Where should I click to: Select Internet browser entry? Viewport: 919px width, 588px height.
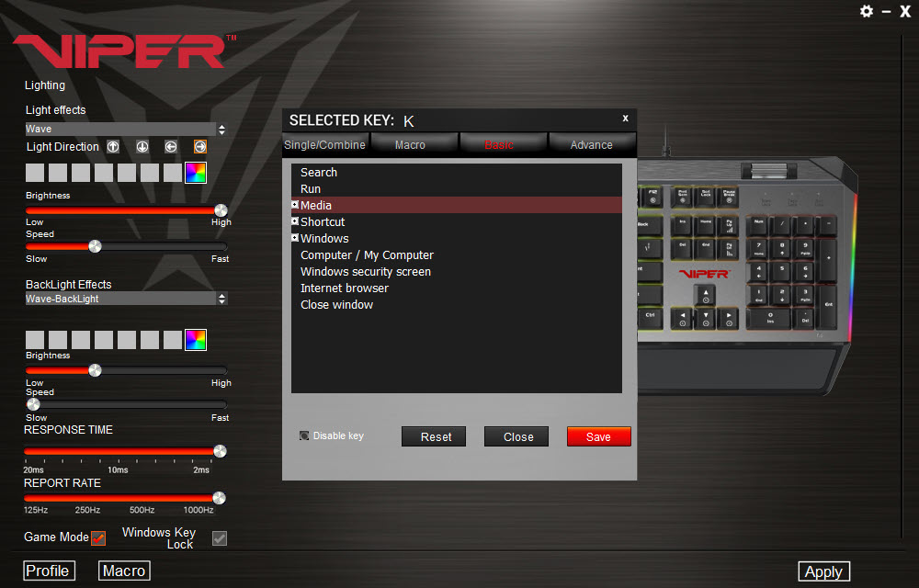coord(457,288)
